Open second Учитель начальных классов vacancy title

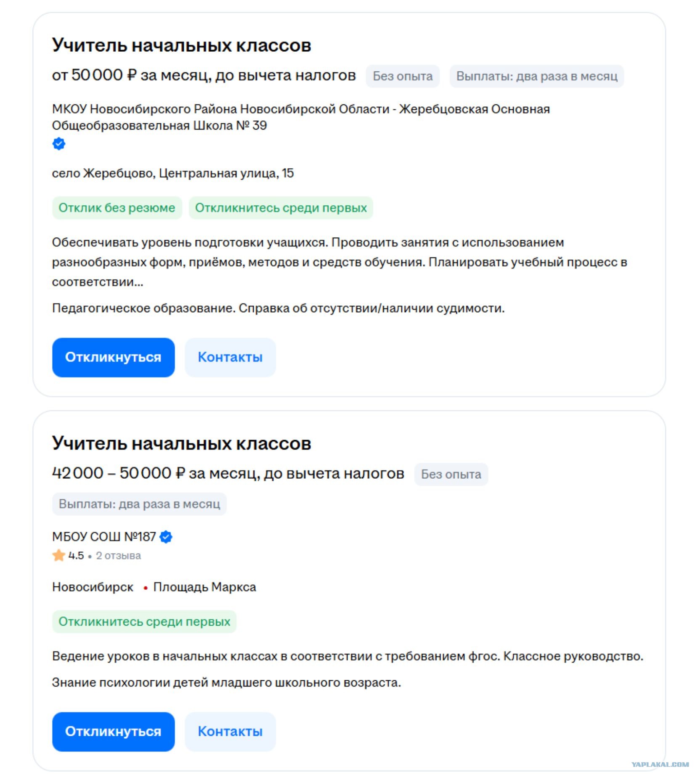click(x=181, y=443)
